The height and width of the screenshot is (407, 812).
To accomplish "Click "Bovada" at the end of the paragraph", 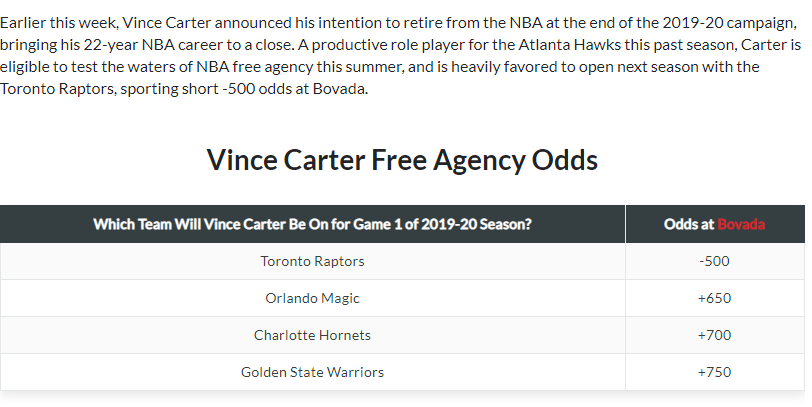I will (x=339, y=88).
